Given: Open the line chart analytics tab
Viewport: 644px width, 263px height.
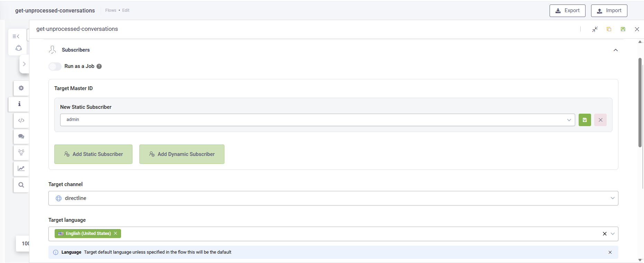Looking at the screenshot, I should 21,169.
